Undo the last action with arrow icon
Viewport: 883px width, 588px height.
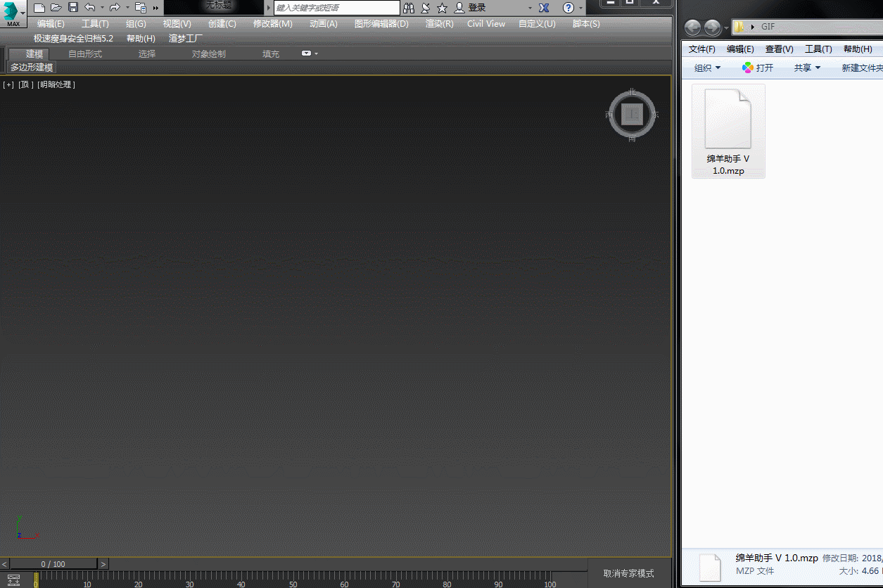[x=90, y=8]
